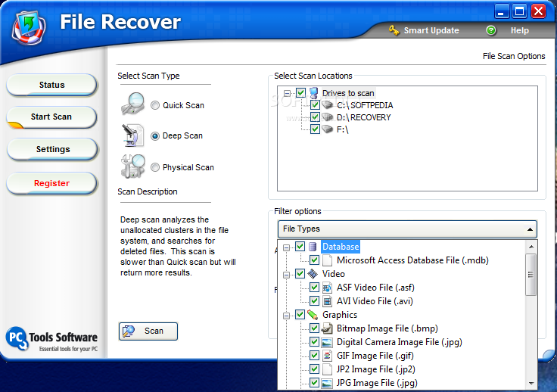This screenshot has width=557, height=392.
Task: Close the File Types dropdown arrow
Action: pos(530,229)
